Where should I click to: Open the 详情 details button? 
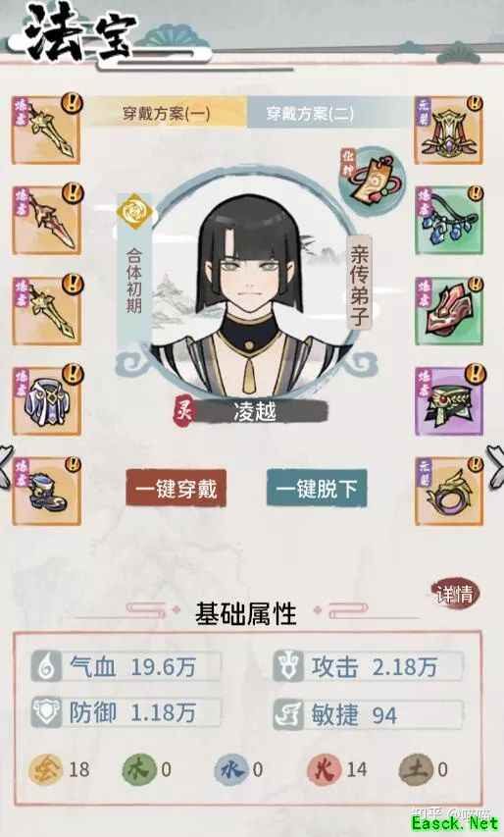[x=455, y=594]
